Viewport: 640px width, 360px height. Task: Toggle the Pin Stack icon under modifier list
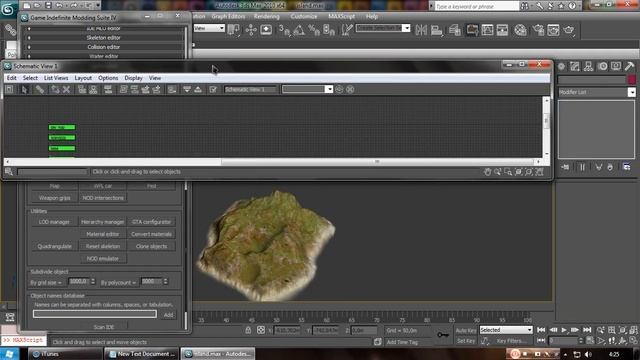tap(565, 167)
